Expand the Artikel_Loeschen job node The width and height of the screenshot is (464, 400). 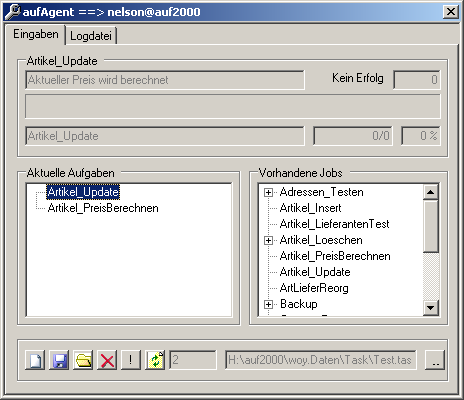[x=268, y=240]
